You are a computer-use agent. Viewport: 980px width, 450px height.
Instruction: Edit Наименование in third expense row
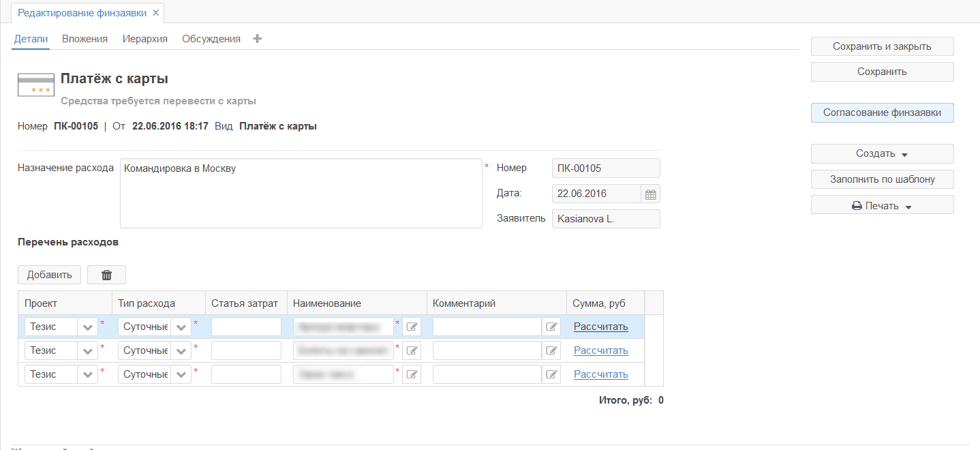pos(412,374)
